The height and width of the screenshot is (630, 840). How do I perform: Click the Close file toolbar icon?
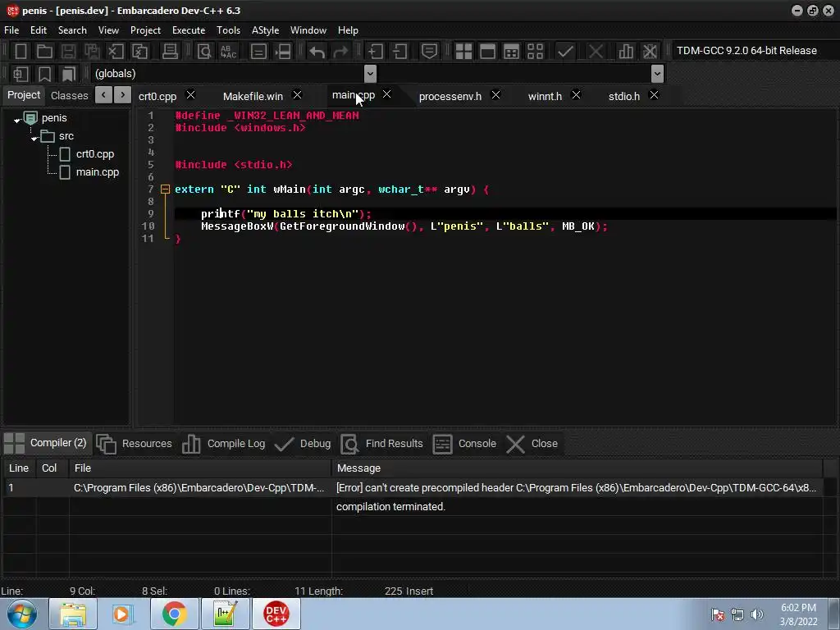point(116,52)
